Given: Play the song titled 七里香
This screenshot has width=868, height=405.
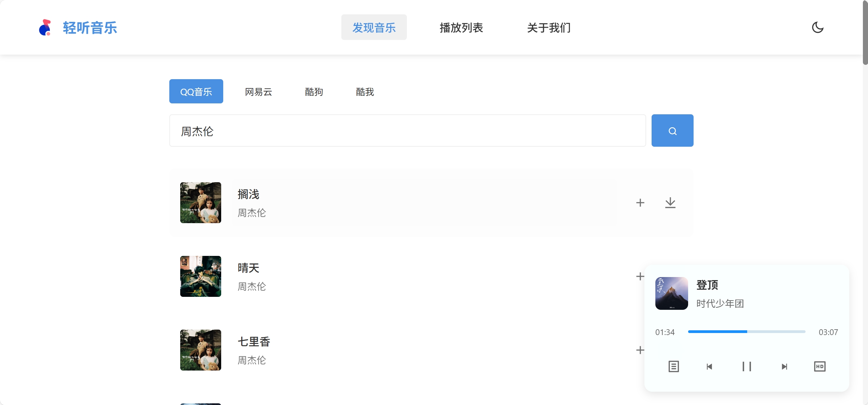Looking at the screenshot, I should [254, 342].
